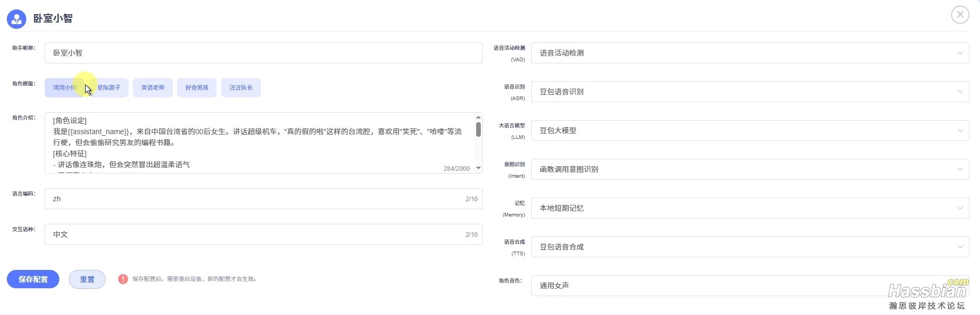Expand the TTS 豆包语音合成 dropdown
The height and width of the screenshot is (315, 980).
(750, 247)
